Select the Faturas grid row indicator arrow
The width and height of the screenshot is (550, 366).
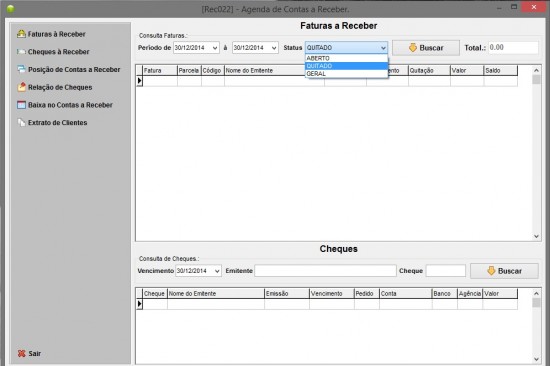[x=139, y=81]
